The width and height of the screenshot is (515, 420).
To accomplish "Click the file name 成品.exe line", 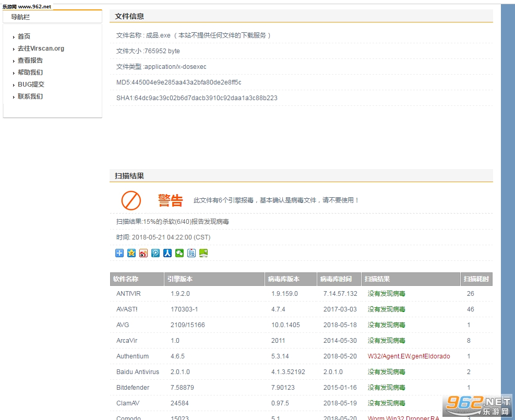I will (194, 35).
